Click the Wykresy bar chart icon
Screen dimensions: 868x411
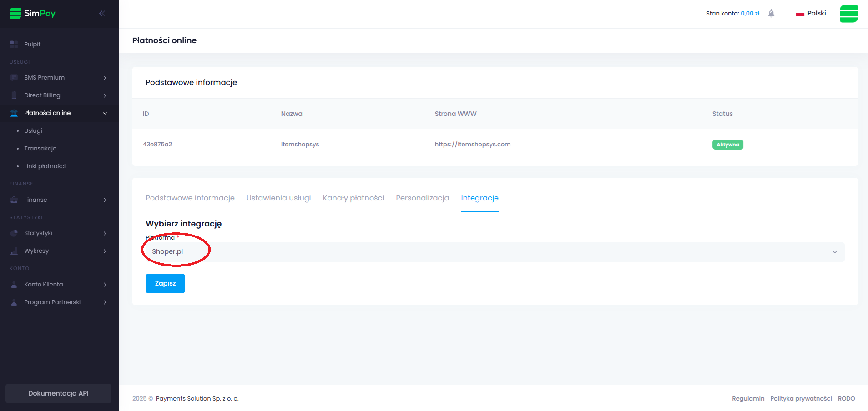tap(14, 251)
